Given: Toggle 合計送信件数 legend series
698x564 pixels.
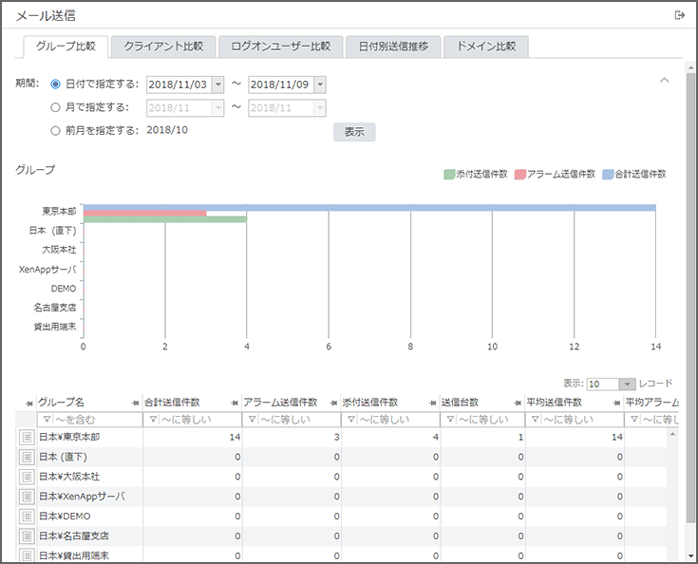Looking at the screenshot, I should [634, 174].
